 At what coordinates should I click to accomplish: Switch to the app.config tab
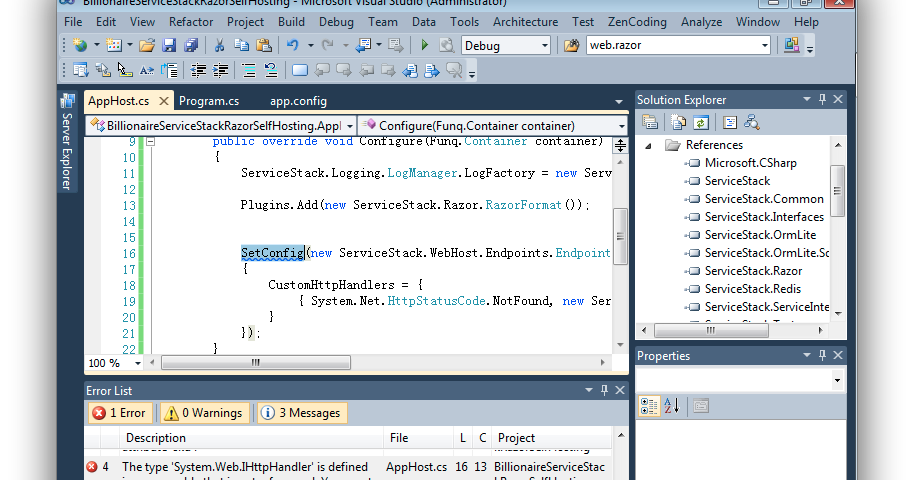click(x=298, y=101)
